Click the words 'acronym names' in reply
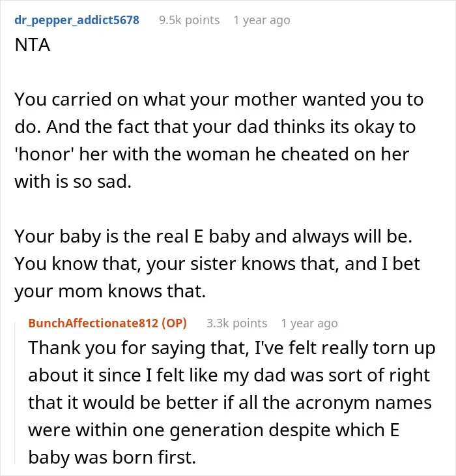 (363, 403)
